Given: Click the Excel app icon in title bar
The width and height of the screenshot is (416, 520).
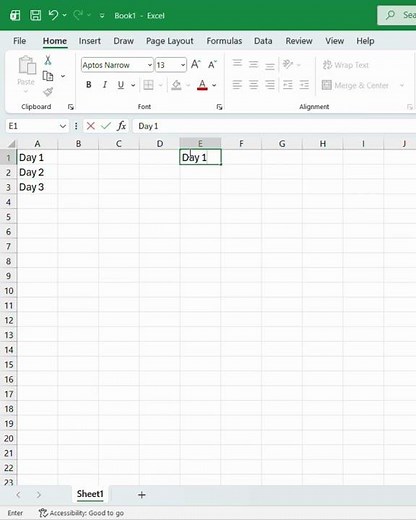Looking at the screenshot, I should [x=15, y=15].
